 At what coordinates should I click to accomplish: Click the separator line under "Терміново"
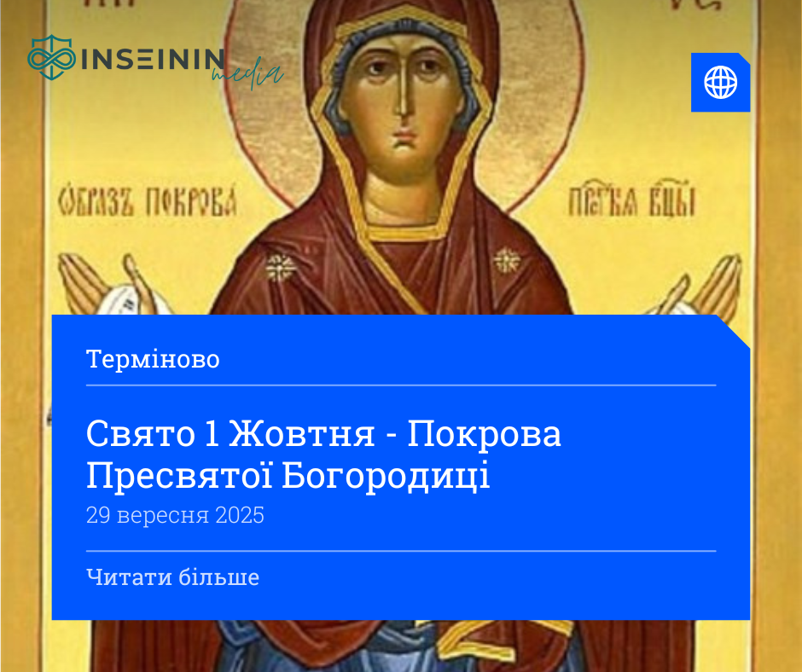pyautogui.click(x=401, y=385)
